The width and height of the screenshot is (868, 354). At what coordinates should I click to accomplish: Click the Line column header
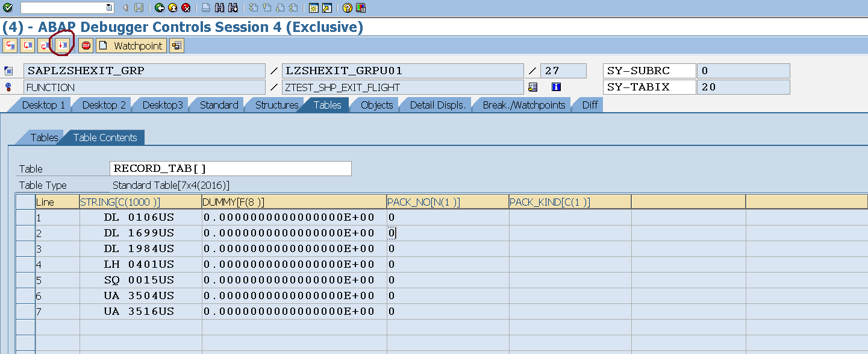coord(57,202)
